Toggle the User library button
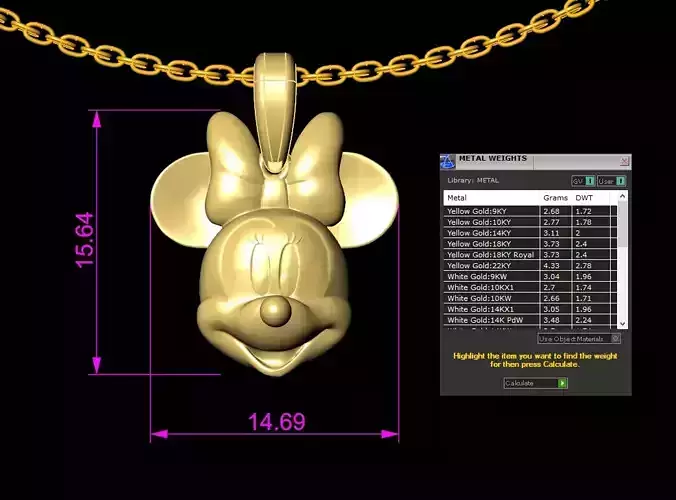The width and height of the screenshot is (676, 500). click(x=611, y=181)
